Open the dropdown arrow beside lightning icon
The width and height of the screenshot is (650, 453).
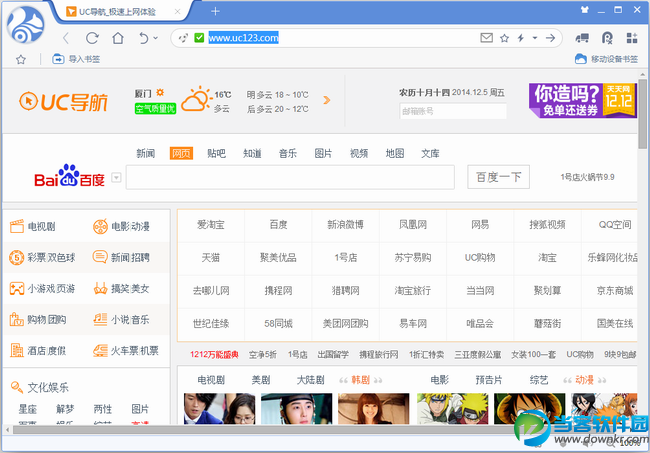[535, 38]
